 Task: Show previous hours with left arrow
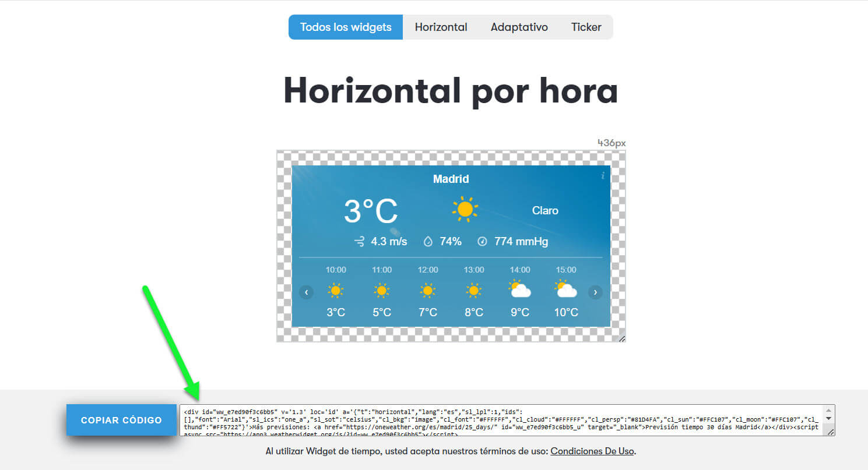307,292
